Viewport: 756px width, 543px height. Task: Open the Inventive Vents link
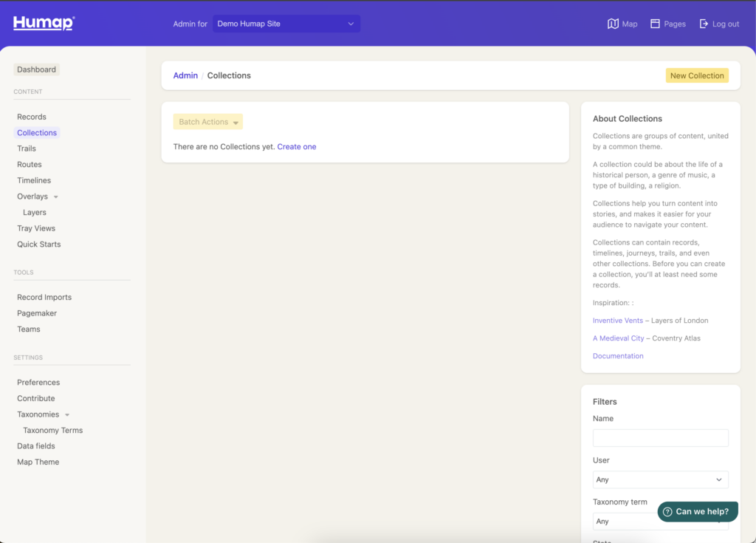tap(617, 321)
